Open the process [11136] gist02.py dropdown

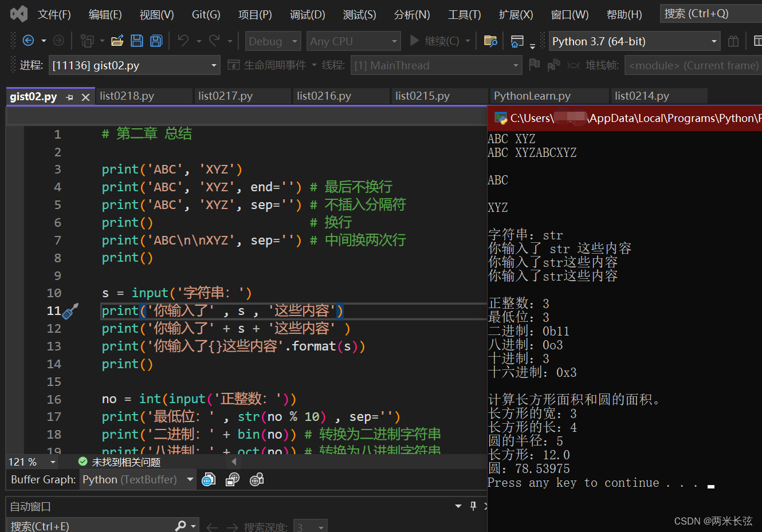coord(134,65)
